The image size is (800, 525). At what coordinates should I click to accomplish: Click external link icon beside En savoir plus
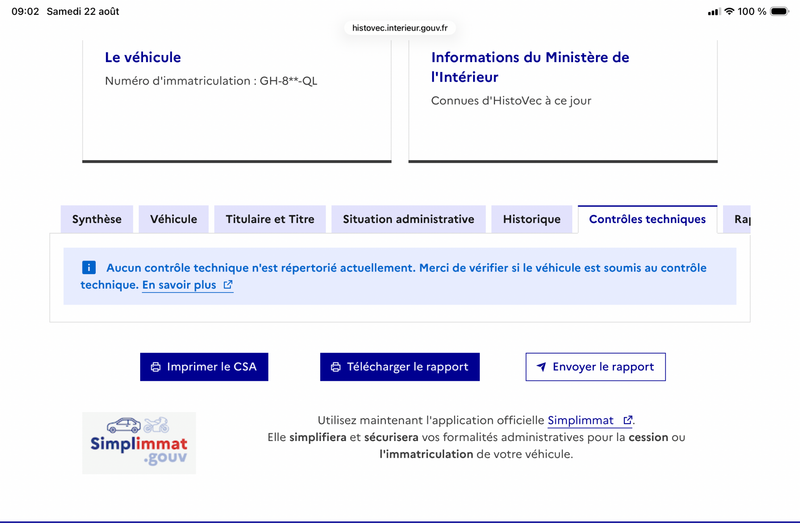pyautogui.click(x=228, y=285)
